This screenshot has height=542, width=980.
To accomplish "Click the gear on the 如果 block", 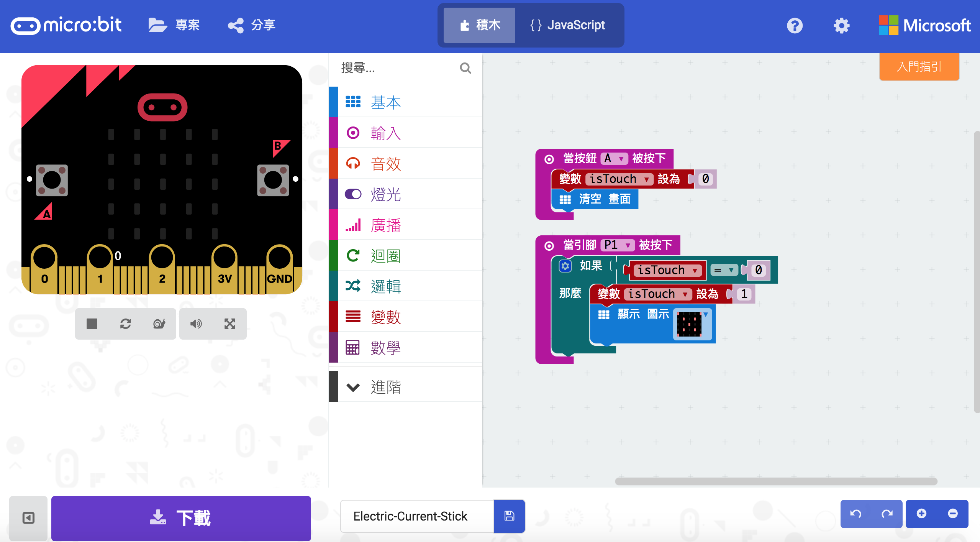I will tap(565, 266).
